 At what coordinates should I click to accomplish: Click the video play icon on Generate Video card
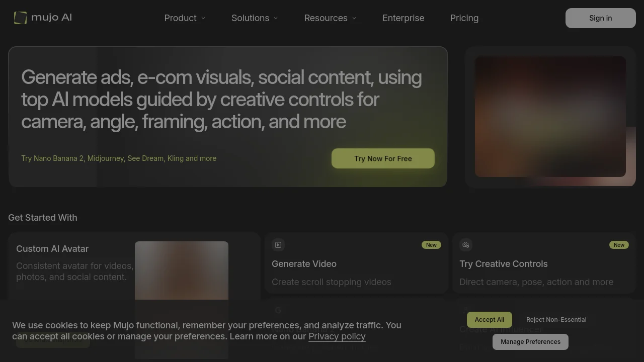(278, 245)
